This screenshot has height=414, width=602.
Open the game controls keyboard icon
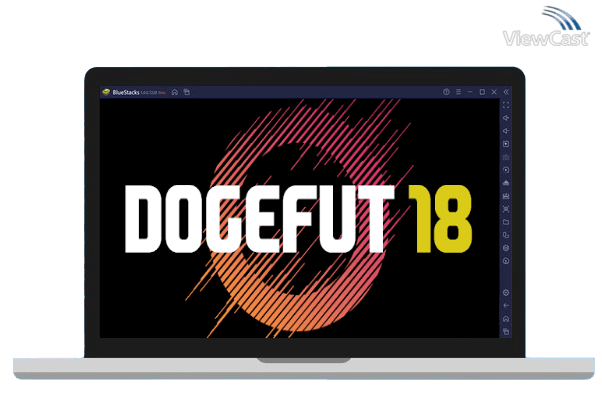[x=506, y=157]
